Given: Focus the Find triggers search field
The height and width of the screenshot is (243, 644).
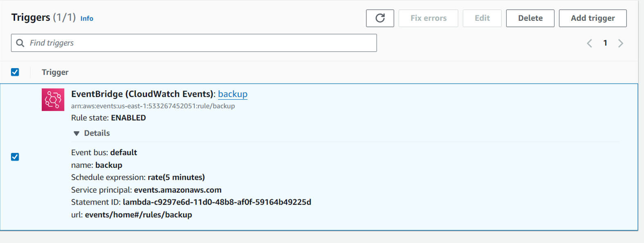Looking at the screenshot, I should [200, 43].
